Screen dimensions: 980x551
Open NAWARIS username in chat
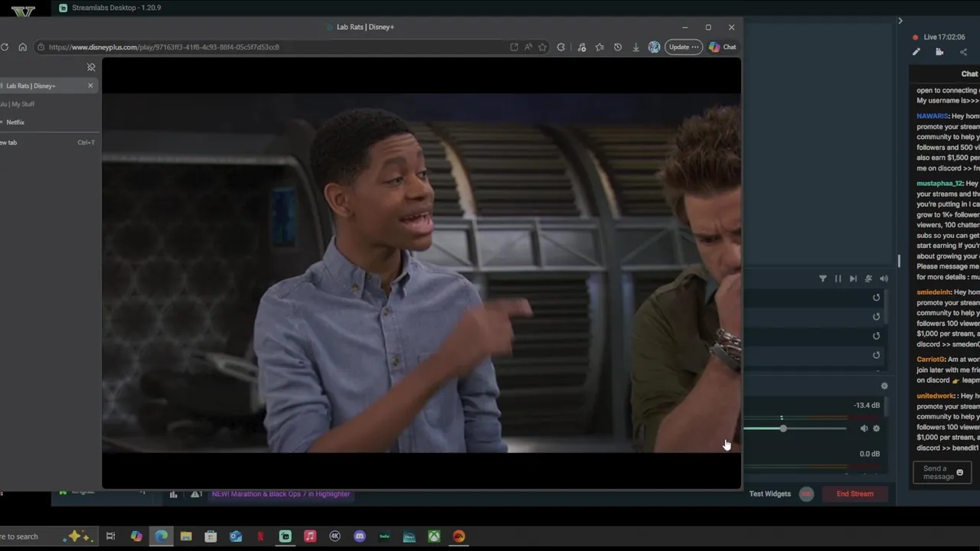coord(932,116)
